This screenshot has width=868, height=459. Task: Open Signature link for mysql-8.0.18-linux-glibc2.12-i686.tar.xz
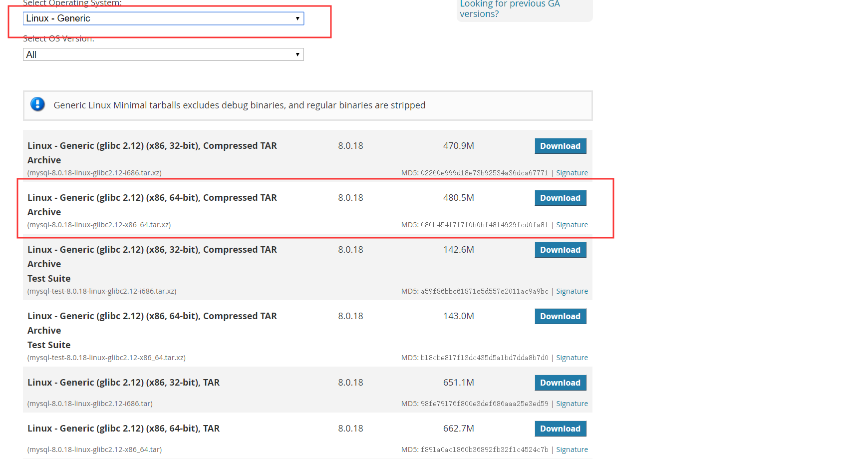(572, 173)
